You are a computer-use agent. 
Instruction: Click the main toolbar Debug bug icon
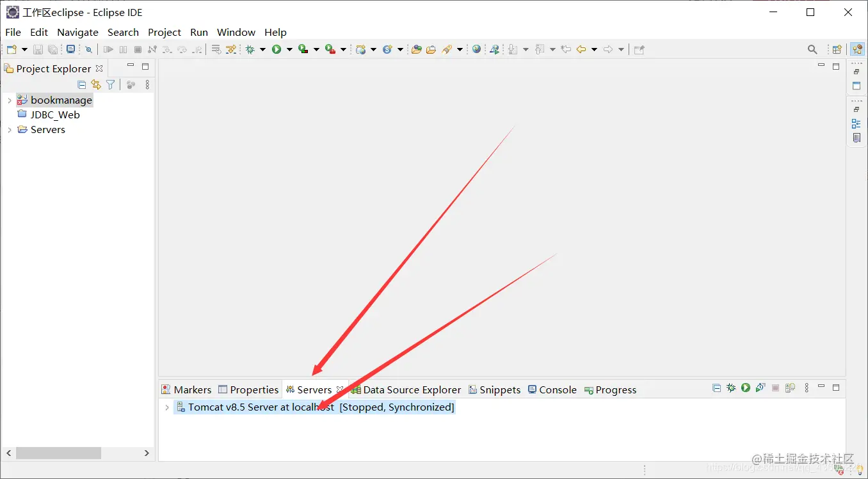click(250, 49)
